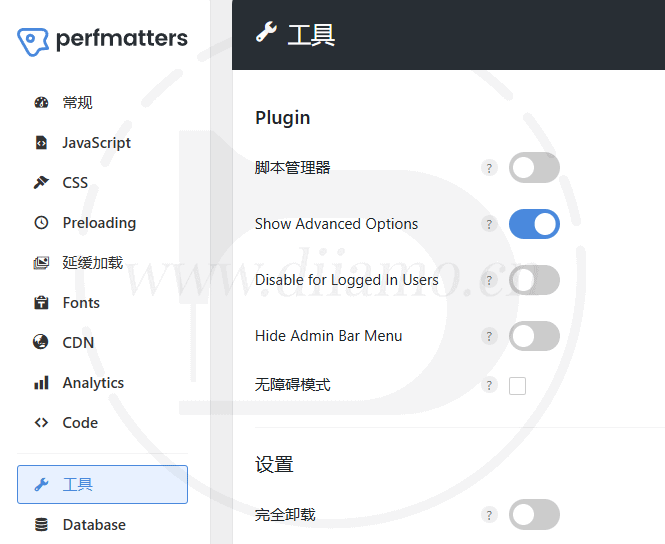
Task: Click help icon beside Hide Admin Bar Menu
Action: pos(489,336)
